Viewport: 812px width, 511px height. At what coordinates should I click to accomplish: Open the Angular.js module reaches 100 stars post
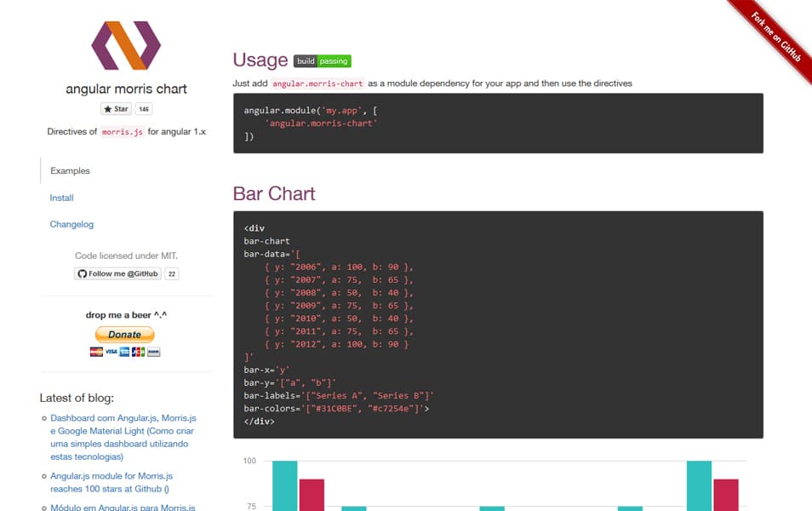click(x=112, y=482)
